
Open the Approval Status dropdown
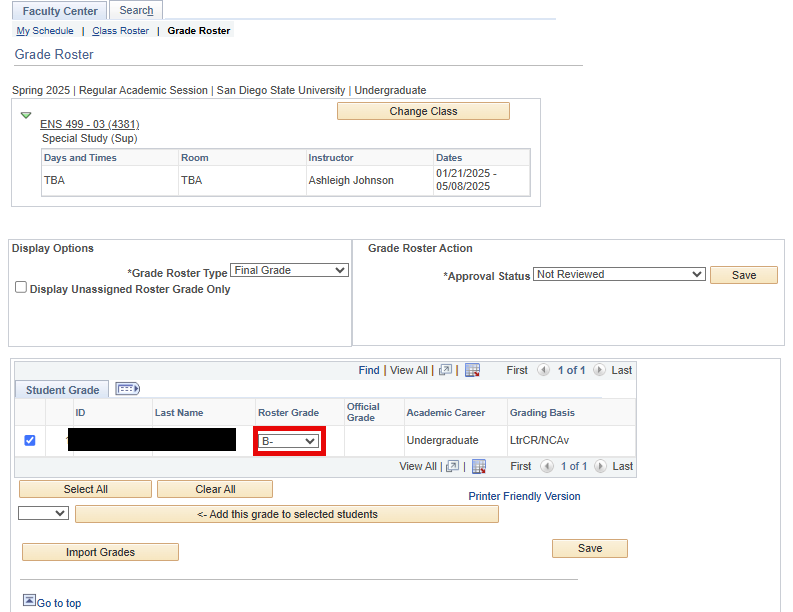pyautogui.click(x=620, y=274)
